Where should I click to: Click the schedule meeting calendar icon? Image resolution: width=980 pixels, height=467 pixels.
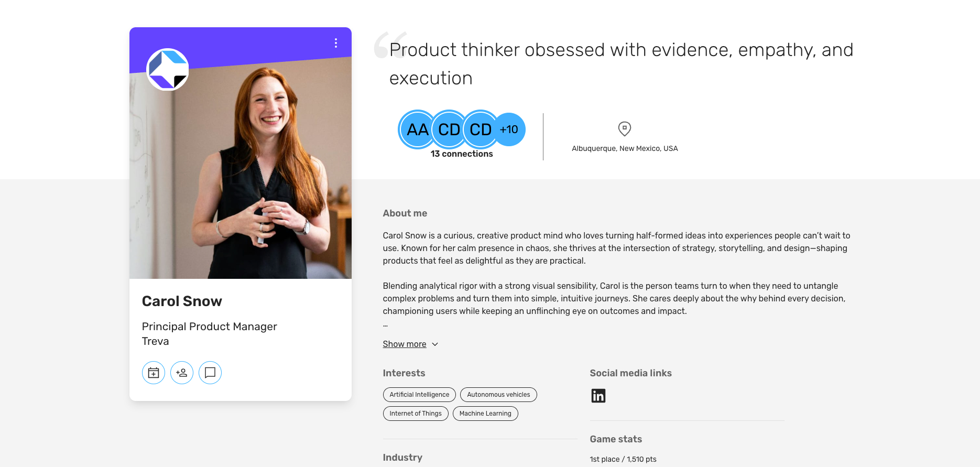pos(154,373)
